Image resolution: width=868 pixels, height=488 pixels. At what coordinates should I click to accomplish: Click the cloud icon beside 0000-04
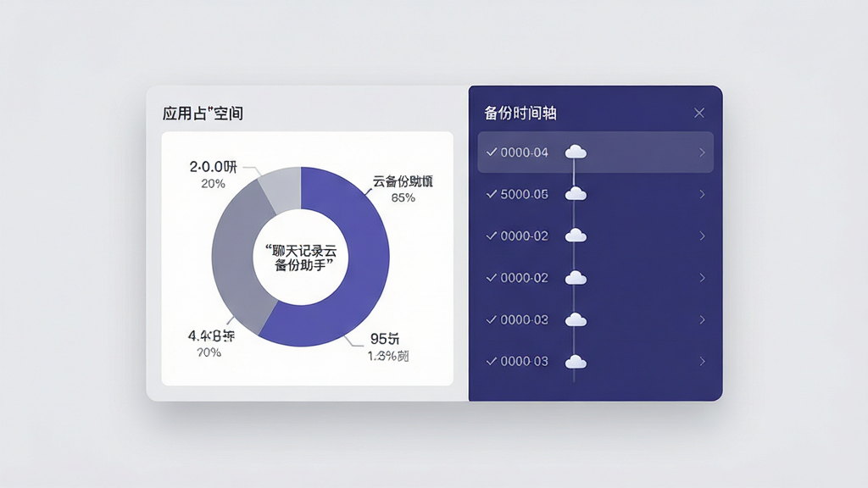coord(576,152)
